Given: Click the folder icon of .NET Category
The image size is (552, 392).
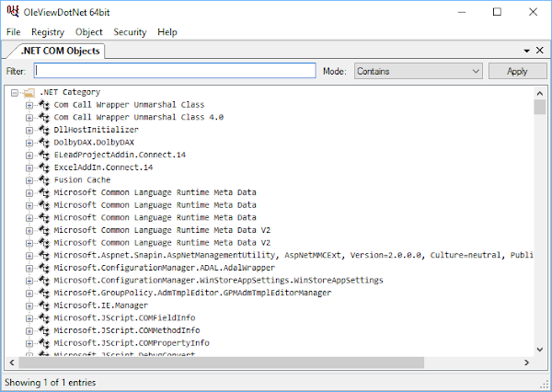Looking at the screenshot, I should (x=29, y=92).
